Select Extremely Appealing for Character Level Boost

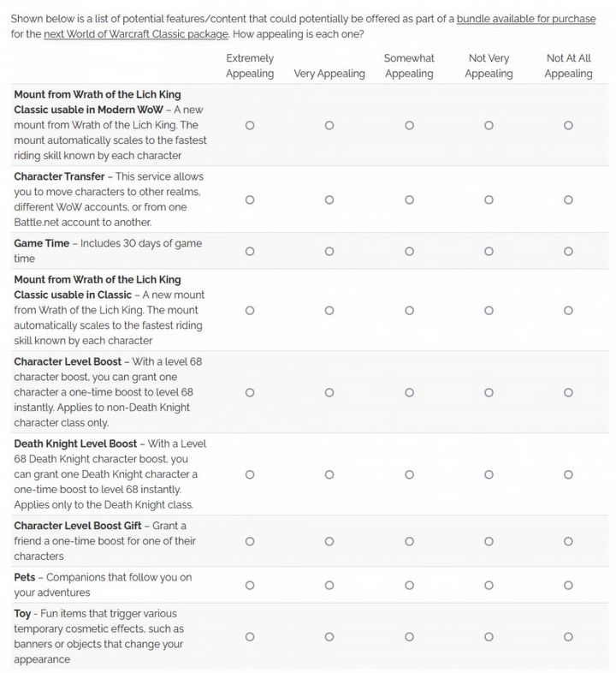point(250,392)
